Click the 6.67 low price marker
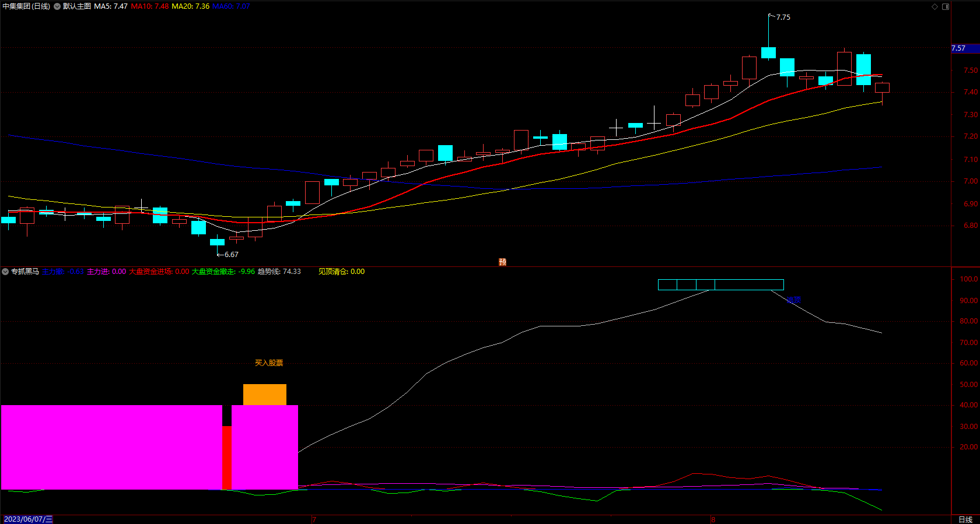 (231, 255)
